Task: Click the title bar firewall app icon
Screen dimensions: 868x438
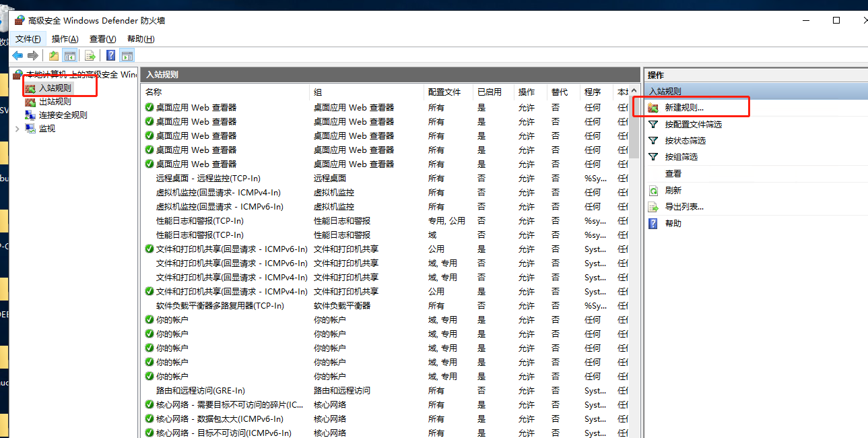Action: point(19,20)
